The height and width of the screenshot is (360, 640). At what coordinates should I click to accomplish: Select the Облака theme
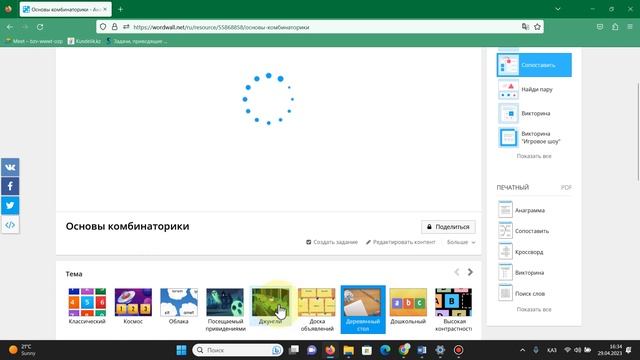tap(179, 306)
